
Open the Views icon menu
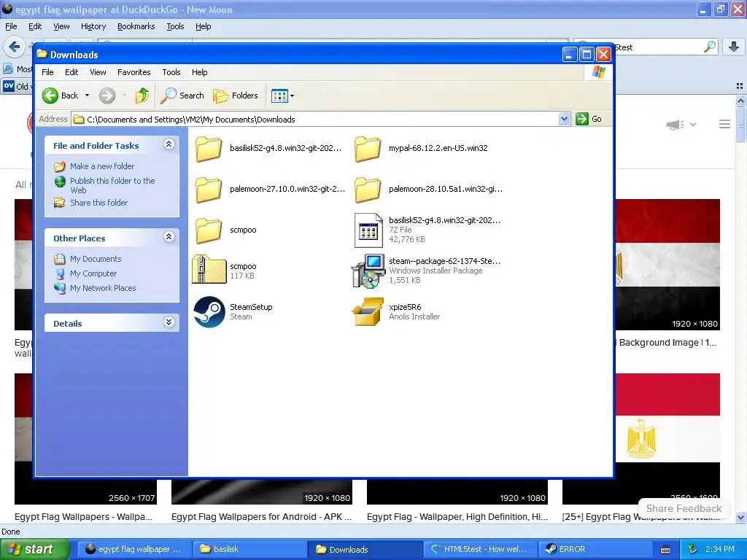coord(282,96)
